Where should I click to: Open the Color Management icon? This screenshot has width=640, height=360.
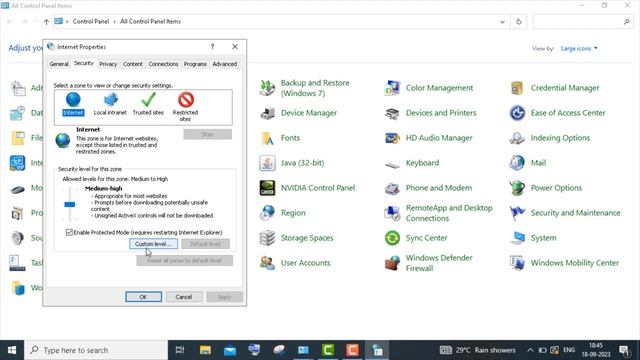[392, 88]
